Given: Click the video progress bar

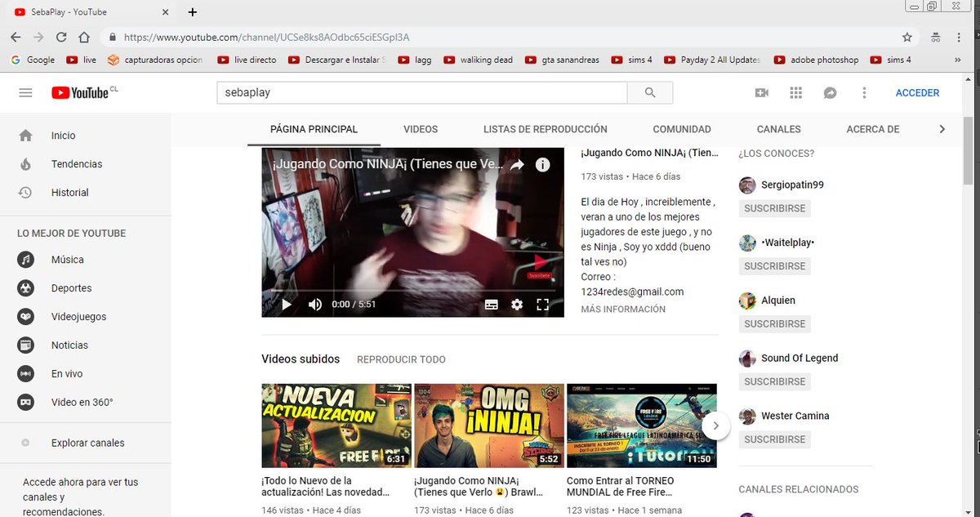Looking at the screenshot, I should coord(412,290).
